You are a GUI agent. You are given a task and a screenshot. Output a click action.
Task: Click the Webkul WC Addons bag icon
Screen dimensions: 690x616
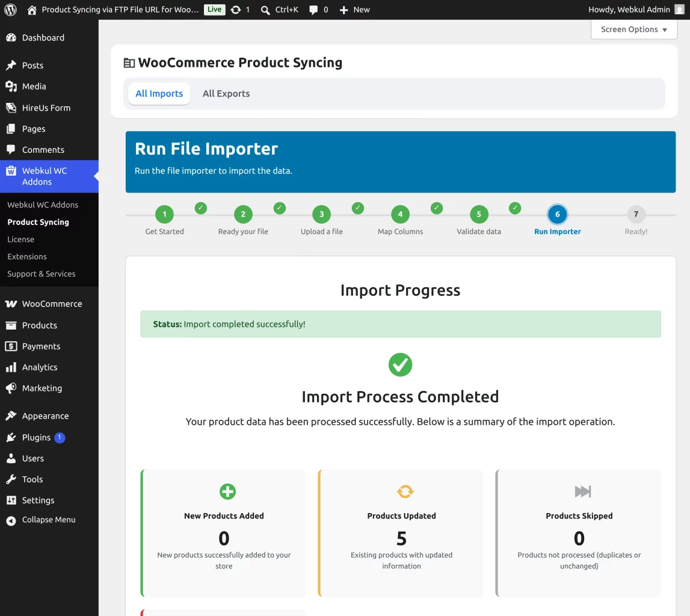[11, 171]
